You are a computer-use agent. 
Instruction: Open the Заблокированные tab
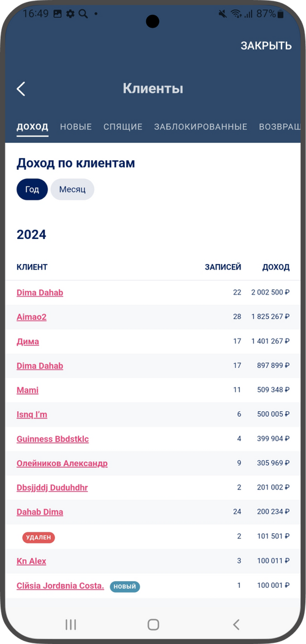tap(201, 127)
